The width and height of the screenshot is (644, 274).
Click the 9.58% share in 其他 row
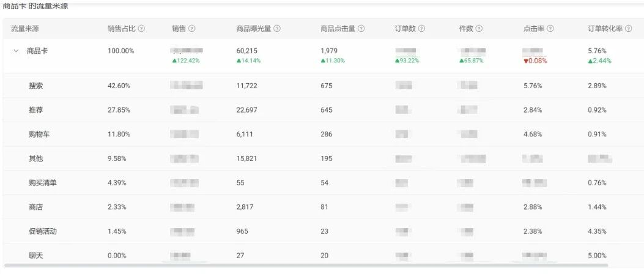[x=117, y=158]
